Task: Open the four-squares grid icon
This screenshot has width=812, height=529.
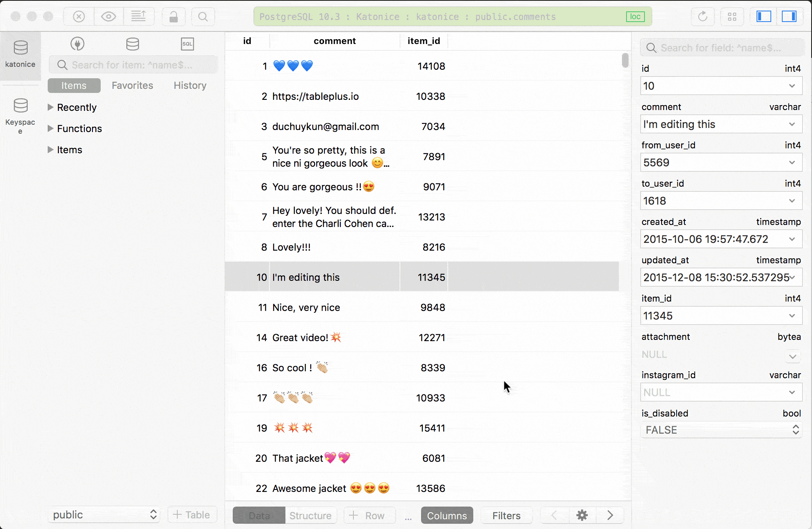Action: tap(732, 17)
